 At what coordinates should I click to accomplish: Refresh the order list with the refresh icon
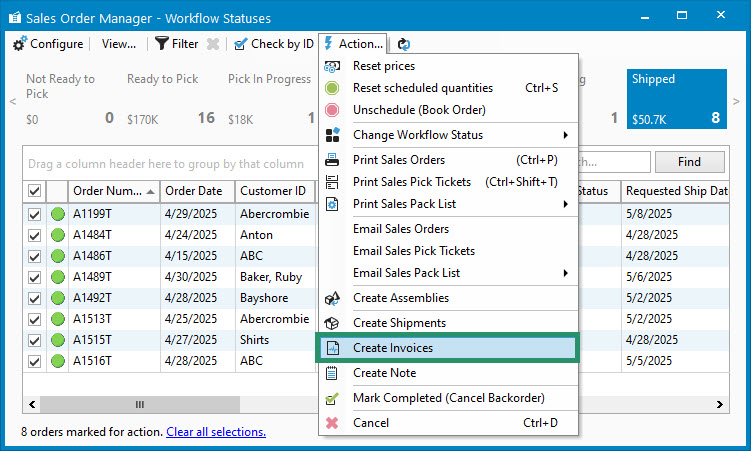(404, 44)
